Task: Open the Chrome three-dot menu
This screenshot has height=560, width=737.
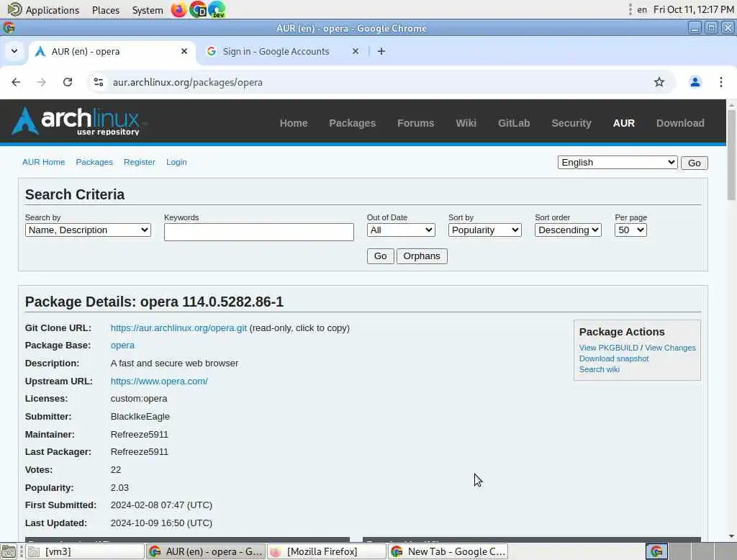Action: pos(721,82)
